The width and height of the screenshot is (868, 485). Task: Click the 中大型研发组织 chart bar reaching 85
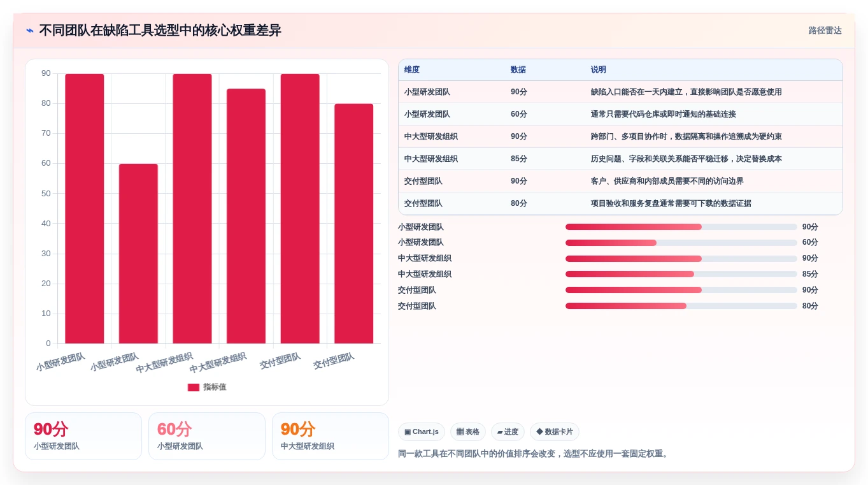click(x=246, y=216)
